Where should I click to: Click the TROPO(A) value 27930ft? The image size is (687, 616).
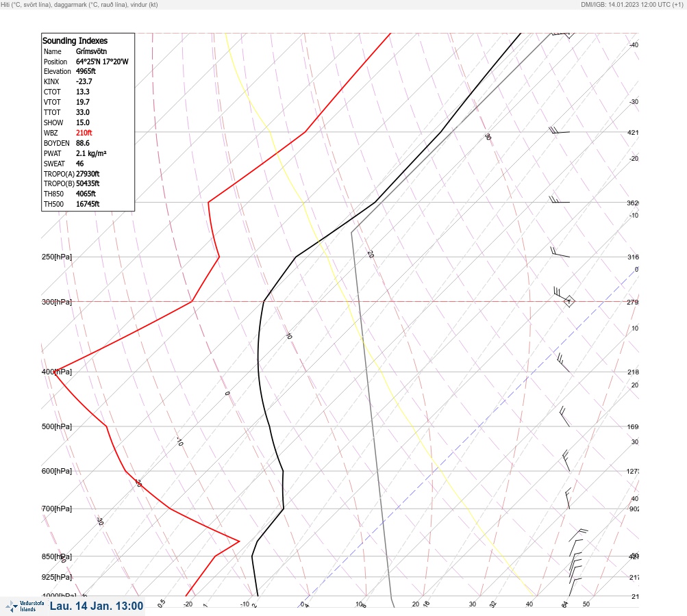point(88,174)
